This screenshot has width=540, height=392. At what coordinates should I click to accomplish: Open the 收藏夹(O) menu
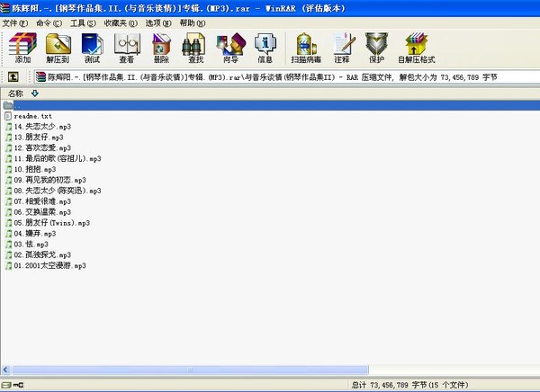(121, 23)
